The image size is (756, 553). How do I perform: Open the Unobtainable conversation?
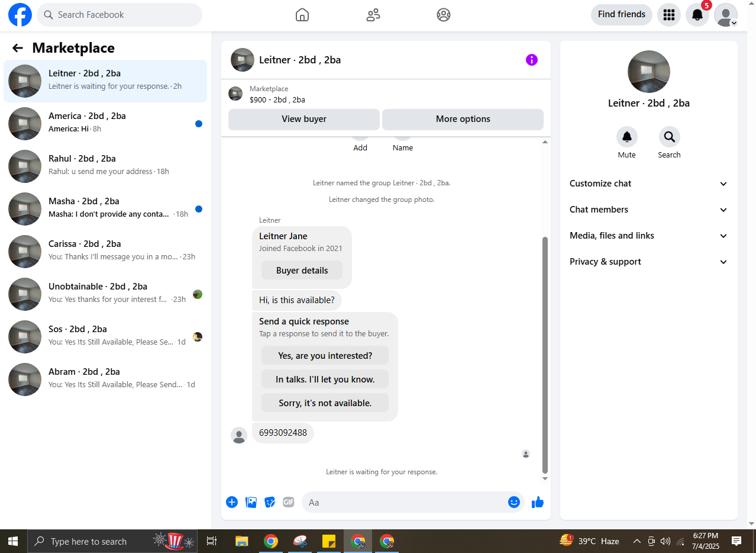pos(105,294)
